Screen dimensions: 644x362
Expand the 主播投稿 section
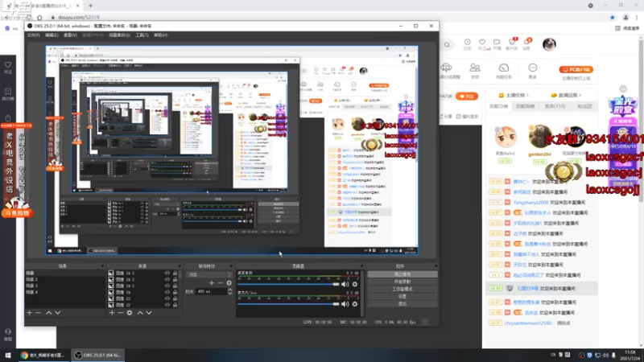click(x=514, y=95)
